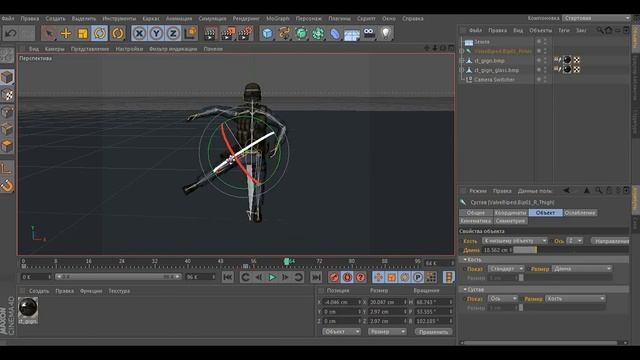The height and width of the screenshot is (360, 640).
Task: Toggle the Y axis lock
Action: (156, 33)
